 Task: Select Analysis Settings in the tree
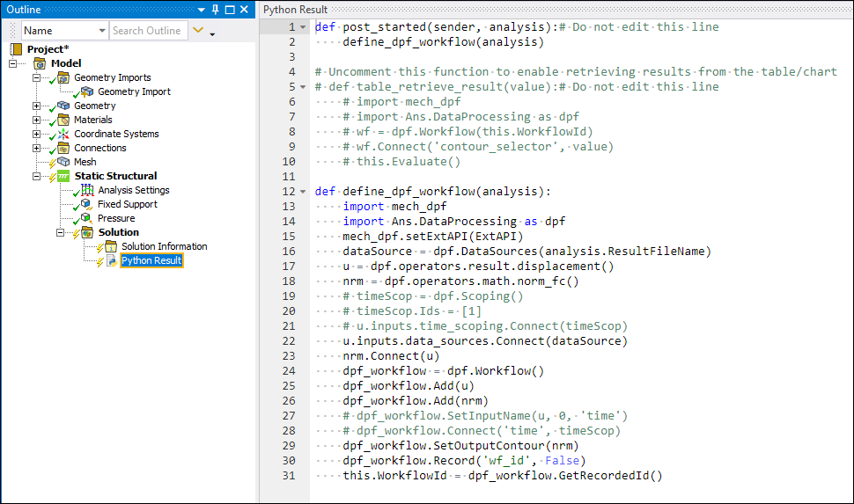pyautogui.click(x=134, y=190)
